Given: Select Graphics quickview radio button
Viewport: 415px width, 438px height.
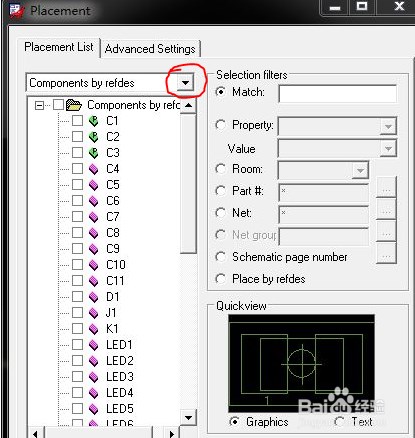Looking at the screenshot, I should 235,422.
